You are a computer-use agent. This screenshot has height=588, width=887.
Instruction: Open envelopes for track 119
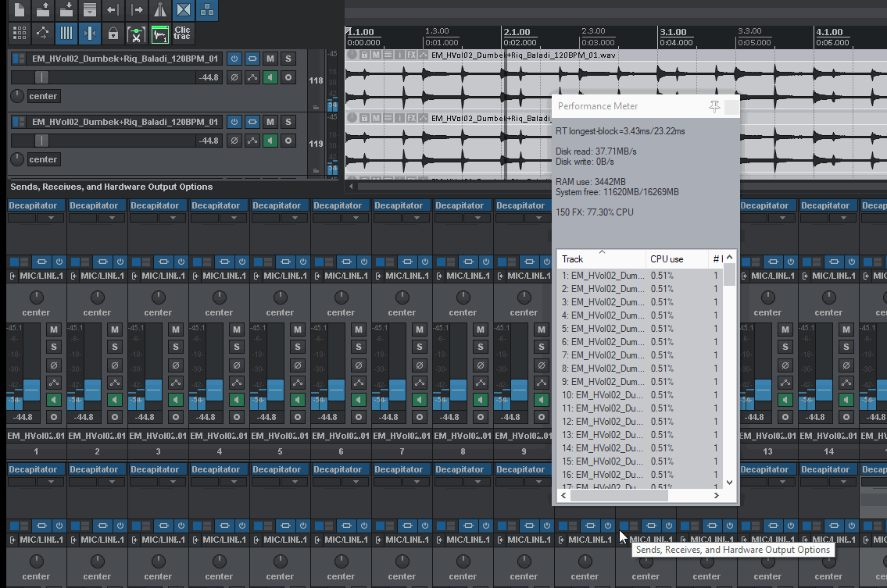coord(252,141)
